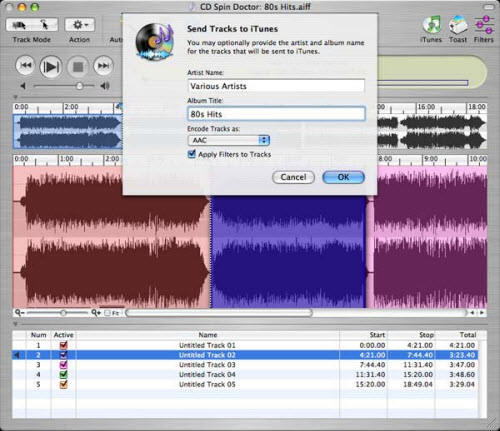Toggle active checkbox for Track 01
The width and height of the screenshot is (500, 431).
(63, 345)
